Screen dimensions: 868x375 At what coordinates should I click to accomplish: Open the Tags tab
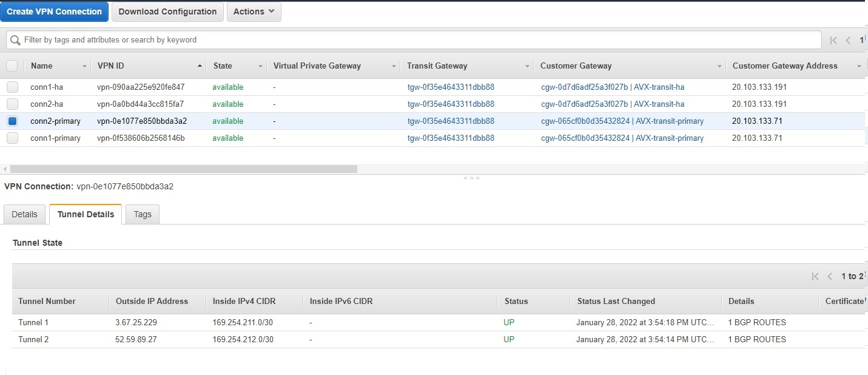[143, 214]
